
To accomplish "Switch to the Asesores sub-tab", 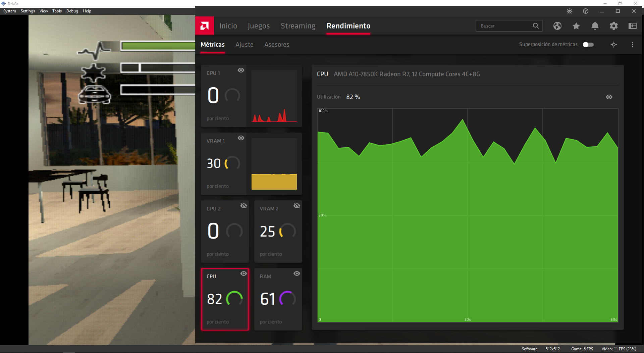I will pos(277,45).
